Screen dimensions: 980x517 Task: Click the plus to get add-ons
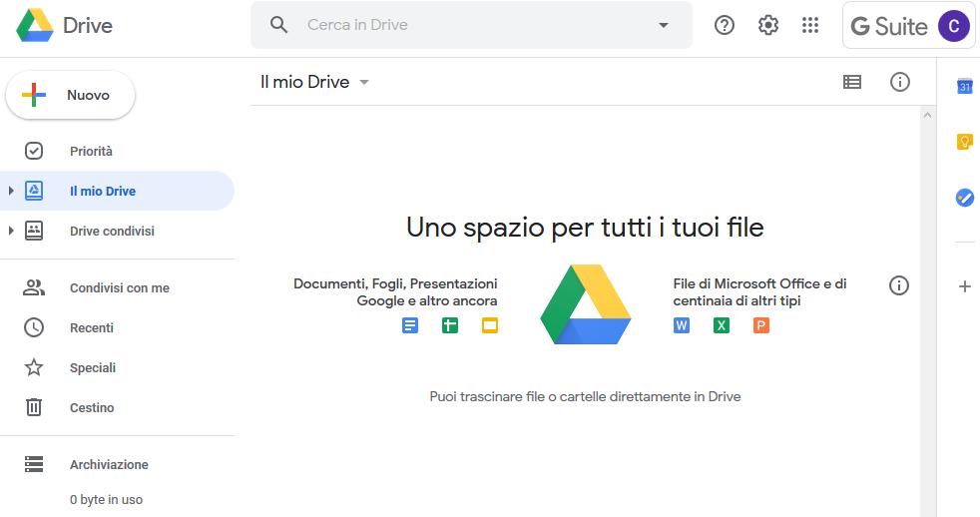[964, 286]
